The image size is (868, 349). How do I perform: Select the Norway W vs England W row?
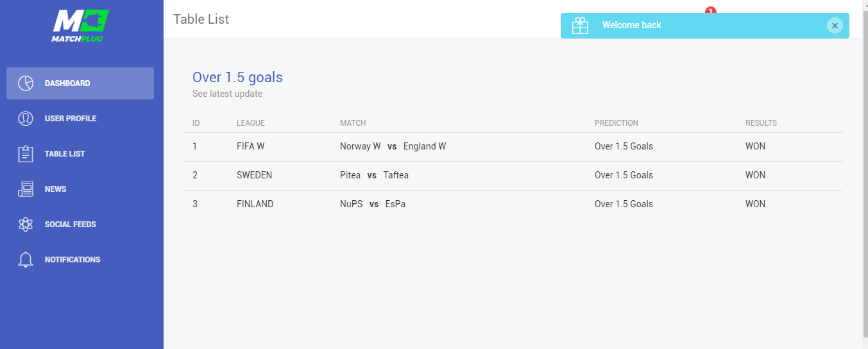[513, 146]
